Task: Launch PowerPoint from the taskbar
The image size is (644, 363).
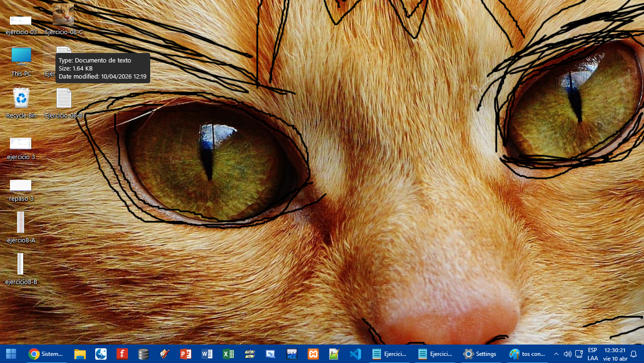Action: tap(185, 354)
